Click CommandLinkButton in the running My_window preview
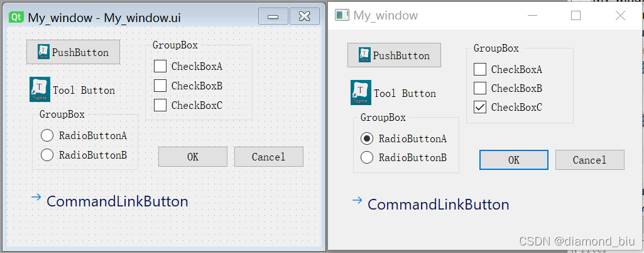 (430, 205)
